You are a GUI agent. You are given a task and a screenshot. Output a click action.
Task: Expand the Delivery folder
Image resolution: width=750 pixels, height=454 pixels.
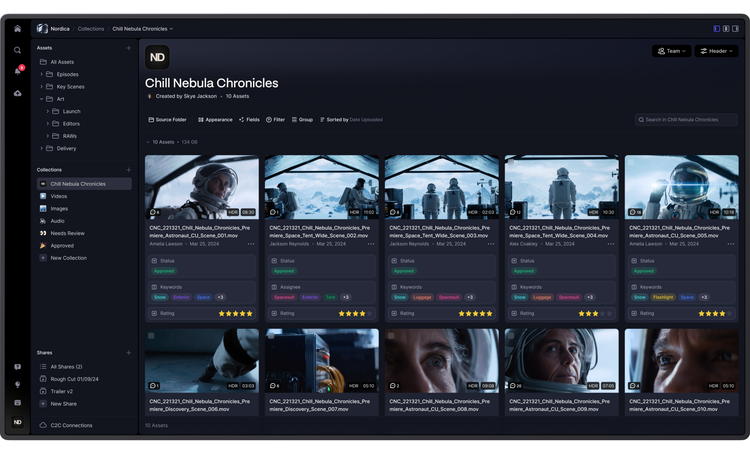[x=42, y=148]
